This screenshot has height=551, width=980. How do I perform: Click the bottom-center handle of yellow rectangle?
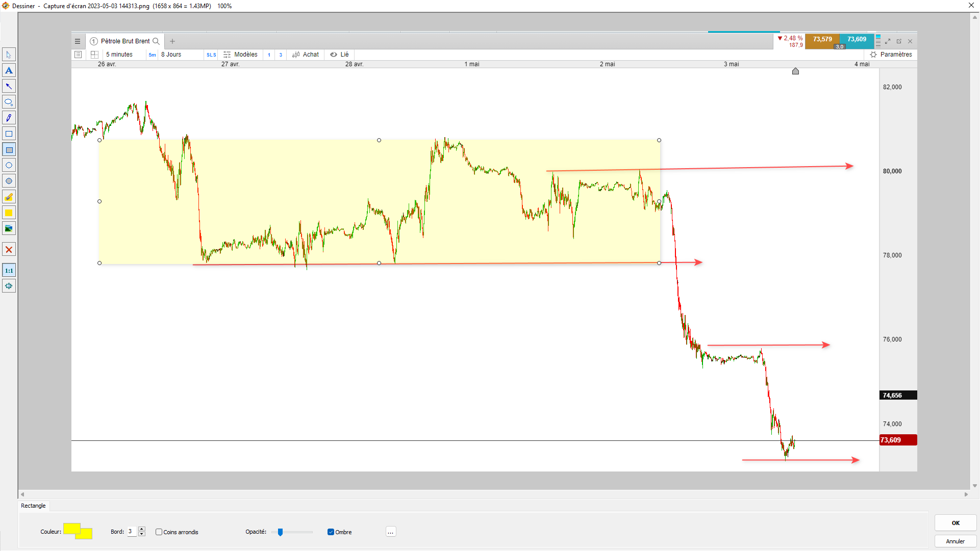379,263
